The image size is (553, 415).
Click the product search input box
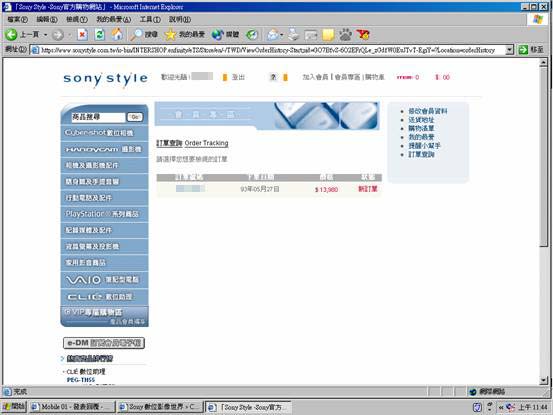click(98, 117)
